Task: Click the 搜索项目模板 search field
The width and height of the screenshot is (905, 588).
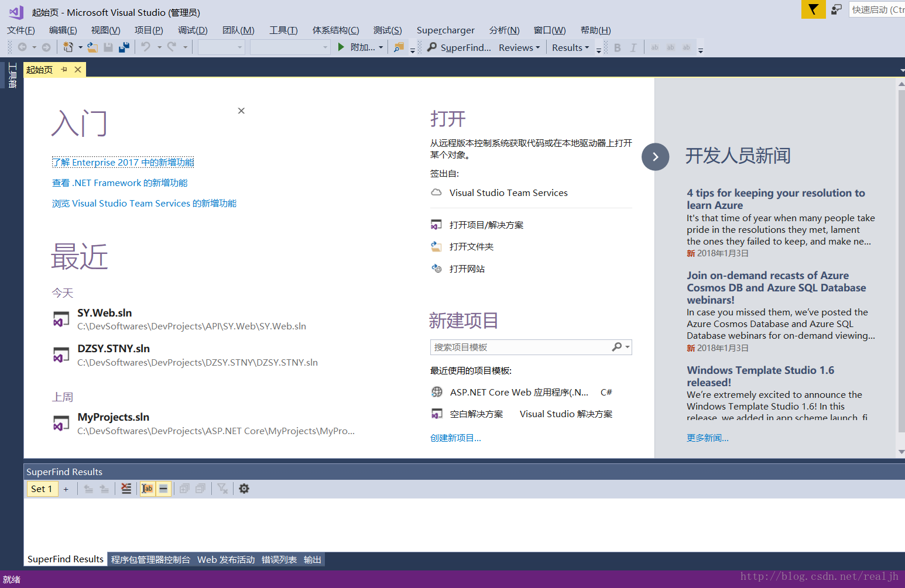Action: (521, 347)
